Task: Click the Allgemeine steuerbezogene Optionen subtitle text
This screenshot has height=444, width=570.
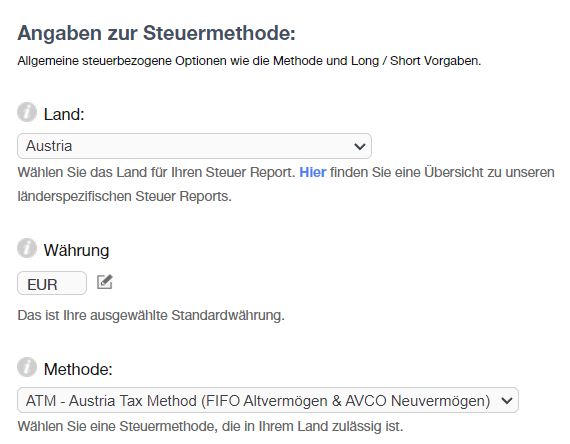Action: [x=249, y=61]
